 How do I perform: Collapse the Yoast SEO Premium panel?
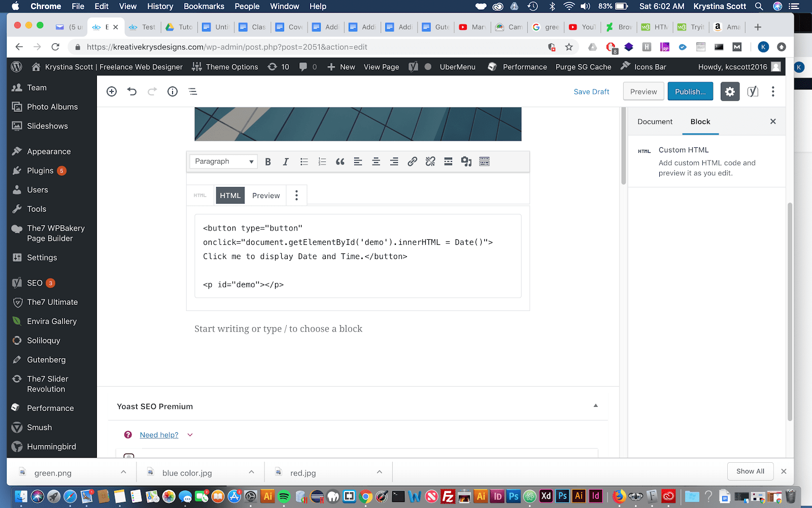[x=595, y=406]
